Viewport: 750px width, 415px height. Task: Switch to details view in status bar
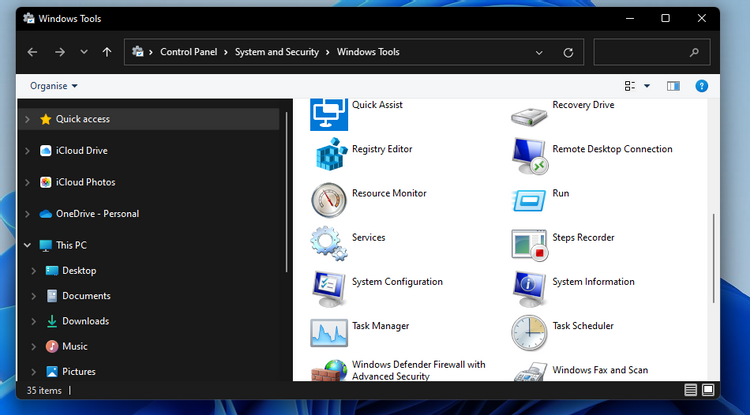coord(690,390)
